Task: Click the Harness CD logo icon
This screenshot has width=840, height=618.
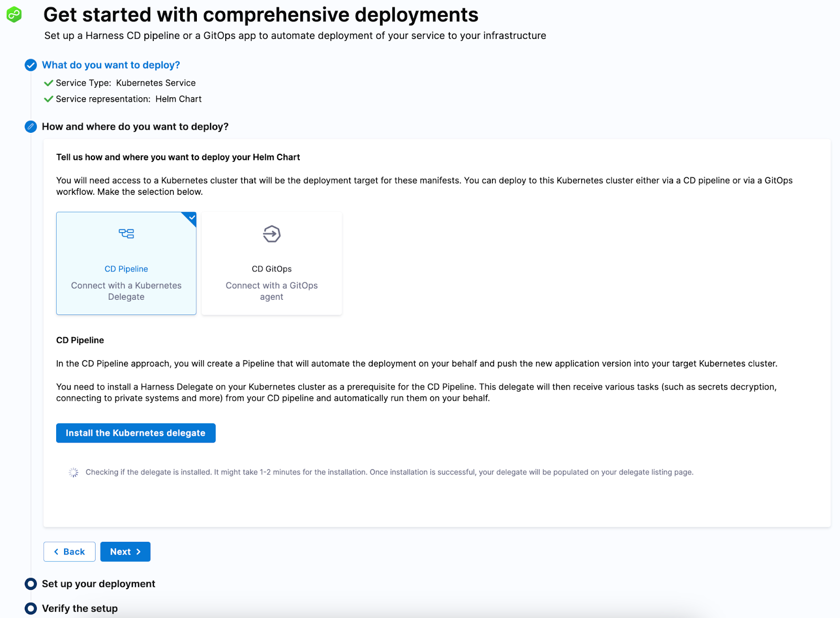Action: click(14, 15)
